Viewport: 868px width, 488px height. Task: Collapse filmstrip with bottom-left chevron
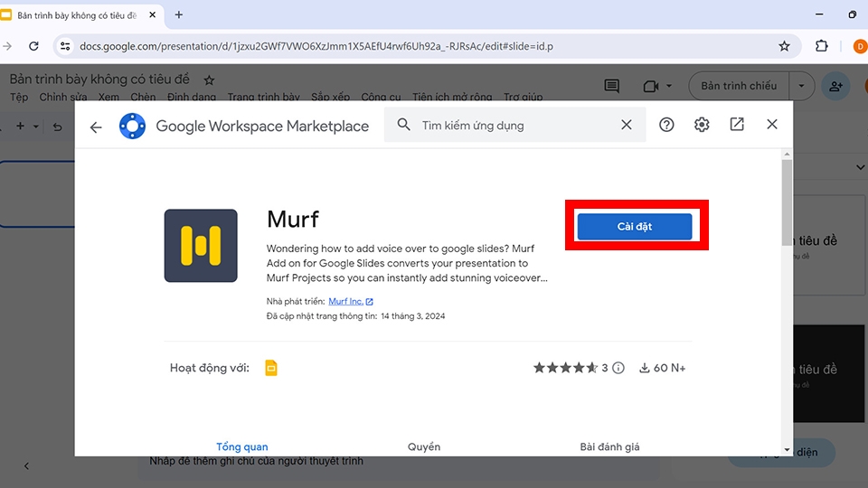26,466
